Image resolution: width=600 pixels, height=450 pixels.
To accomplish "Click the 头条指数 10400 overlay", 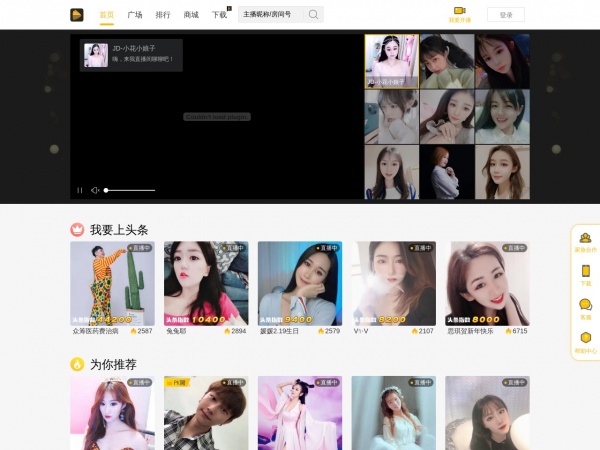I will 196,320.
